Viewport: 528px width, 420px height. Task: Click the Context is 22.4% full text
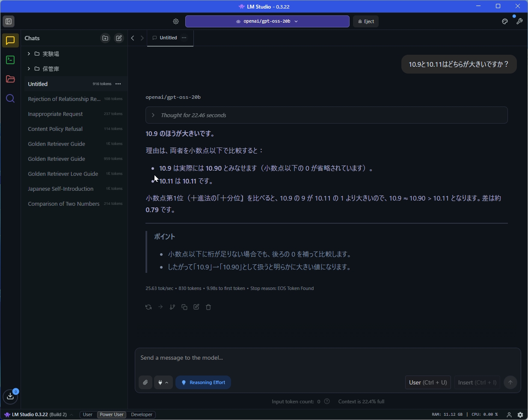[x=361, y=402]
